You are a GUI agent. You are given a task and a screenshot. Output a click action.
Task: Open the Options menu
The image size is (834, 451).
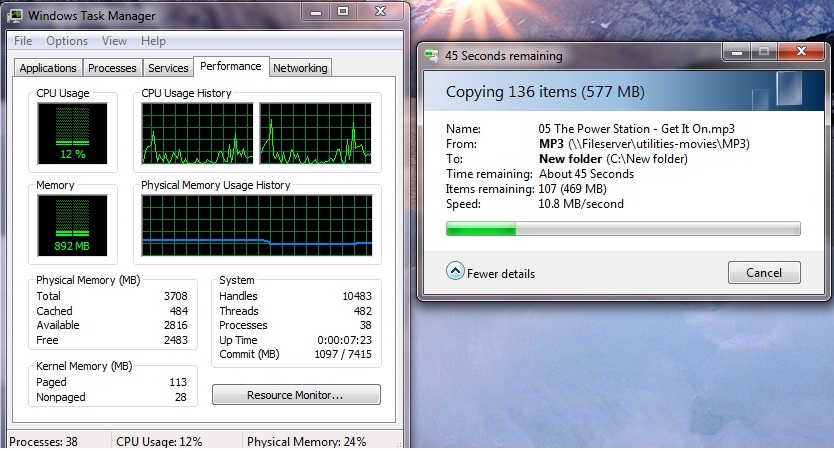coord(67,41)
